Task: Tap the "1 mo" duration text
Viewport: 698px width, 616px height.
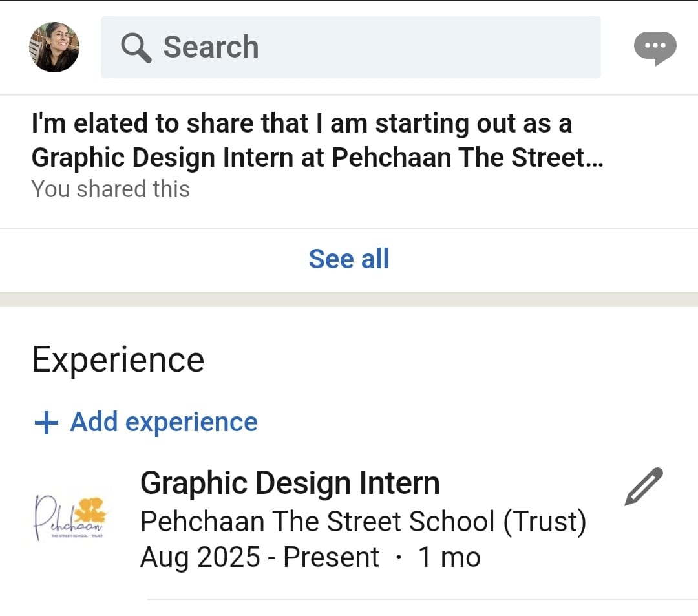Action: point(449,557)
